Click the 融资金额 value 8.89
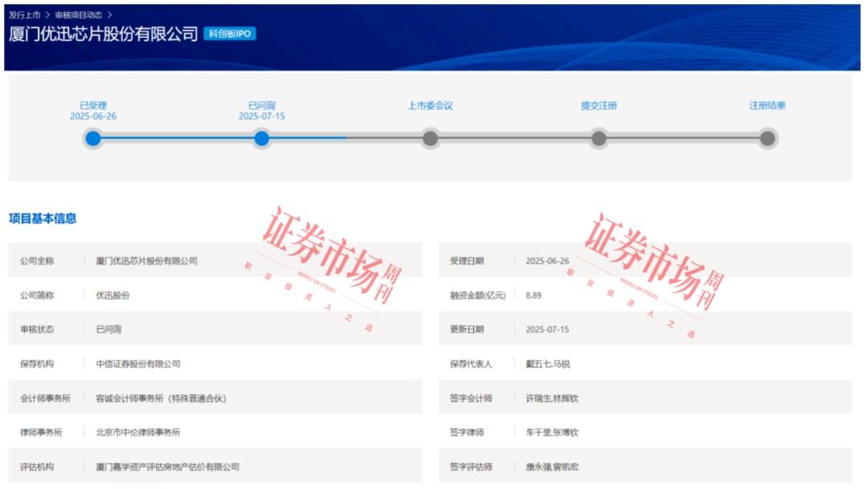868x489 pixels. click(534, 295)
